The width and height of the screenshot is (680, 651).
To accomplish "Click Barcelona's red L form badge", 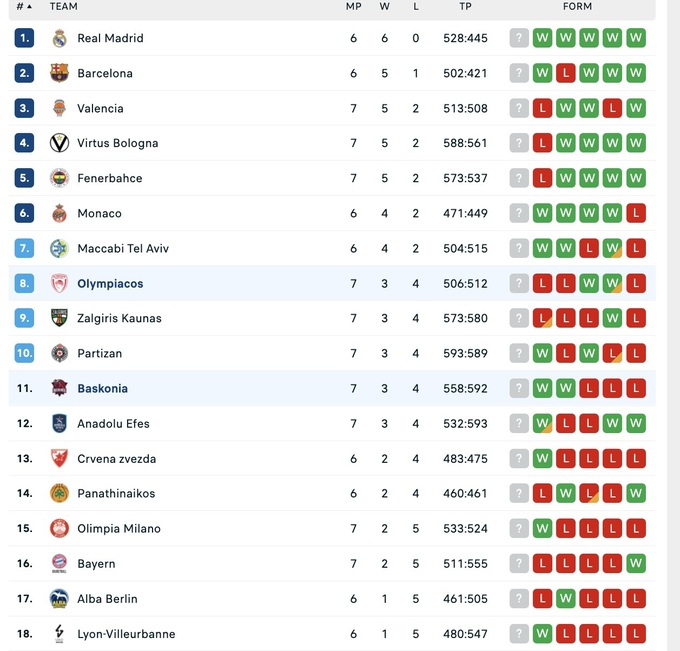I will pos(566,73).
